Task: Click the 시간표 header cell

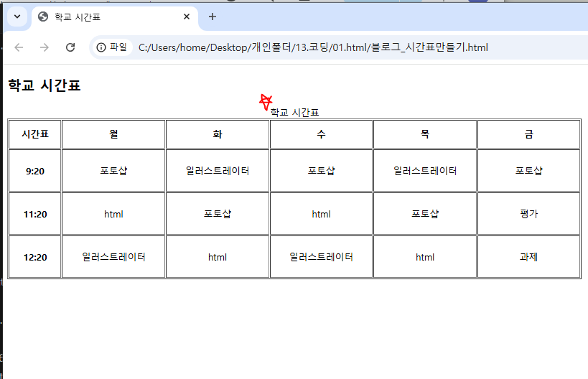Action: (35, 134)
